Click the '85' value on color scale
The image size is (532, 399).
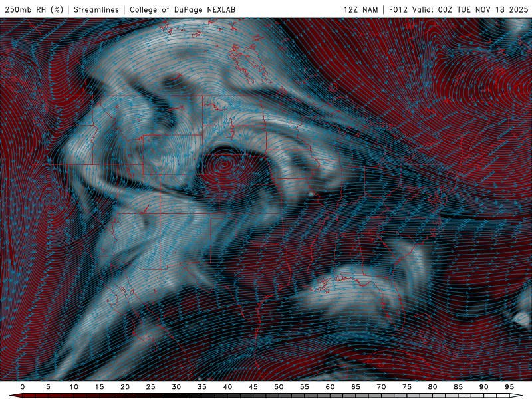tap(458, 387)
